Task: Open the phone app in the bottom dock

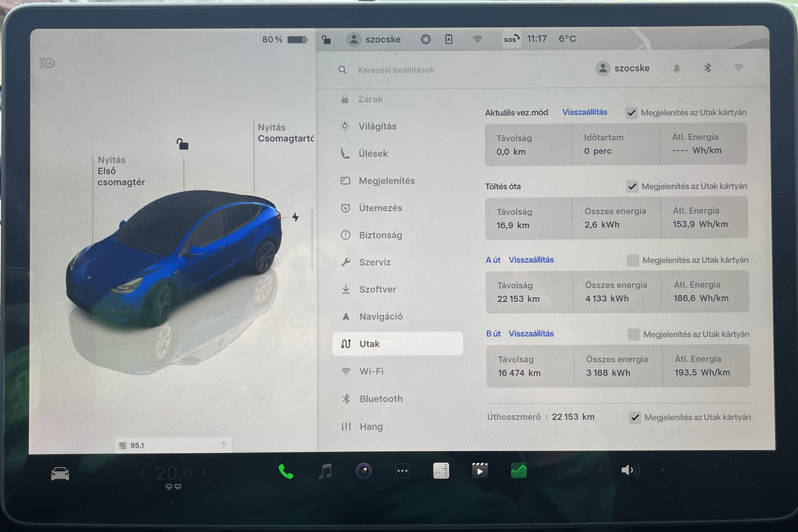Action: tap(286, 471)
